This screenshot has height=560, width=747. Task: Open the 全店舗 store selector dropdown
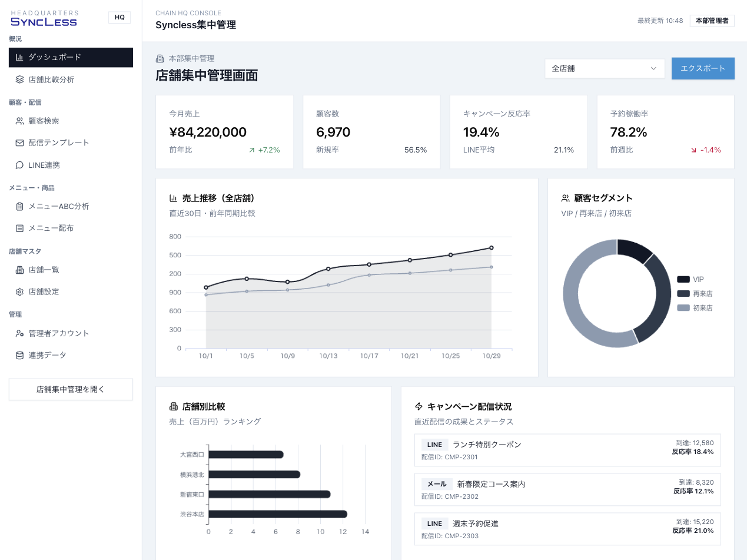pyautogui.click(x=604, y=68)
